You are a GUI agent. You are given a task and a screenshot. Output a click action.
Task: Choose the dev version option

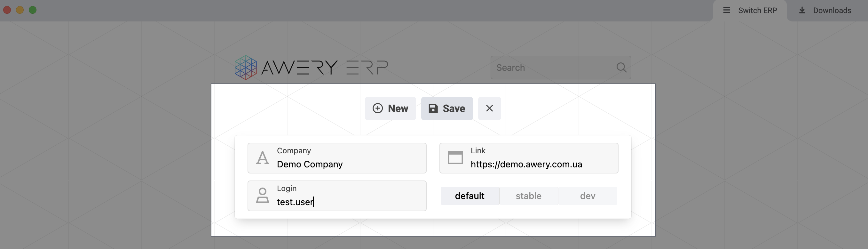(x=588, y=196)
